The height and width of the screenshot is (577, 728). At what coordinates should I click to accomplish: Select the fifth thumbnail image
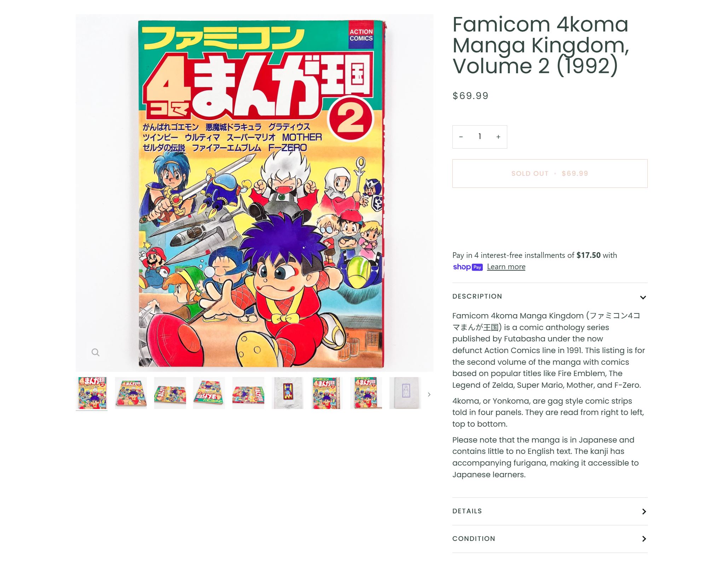coord(248,393)
